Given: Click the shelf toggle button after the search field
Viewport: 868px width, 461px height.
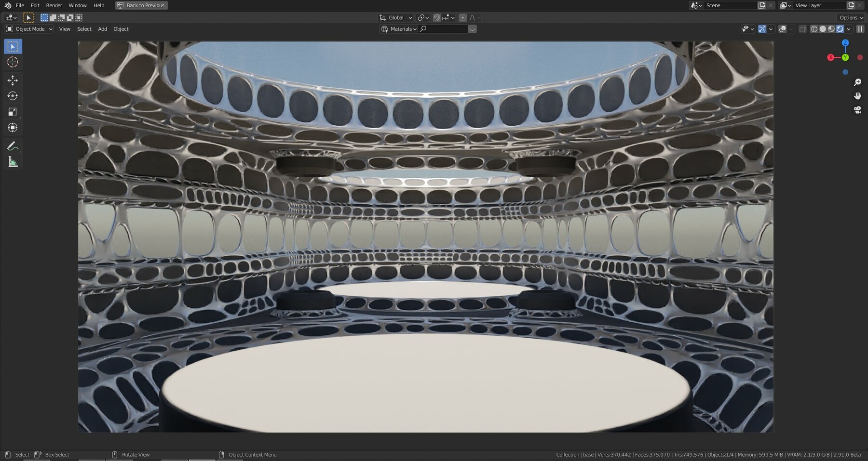Looking at the screenshot, I should 473,29.
